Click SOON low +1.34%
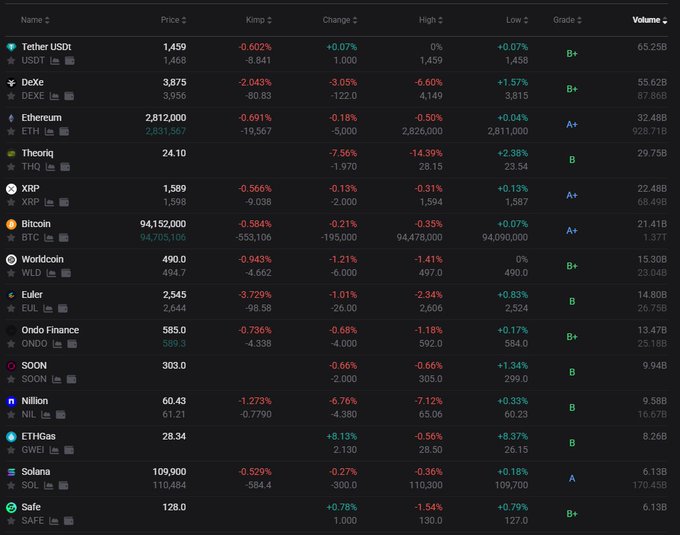Image resolution: width=680 pixels, height=535 pixels. click(x=513, y=365)
